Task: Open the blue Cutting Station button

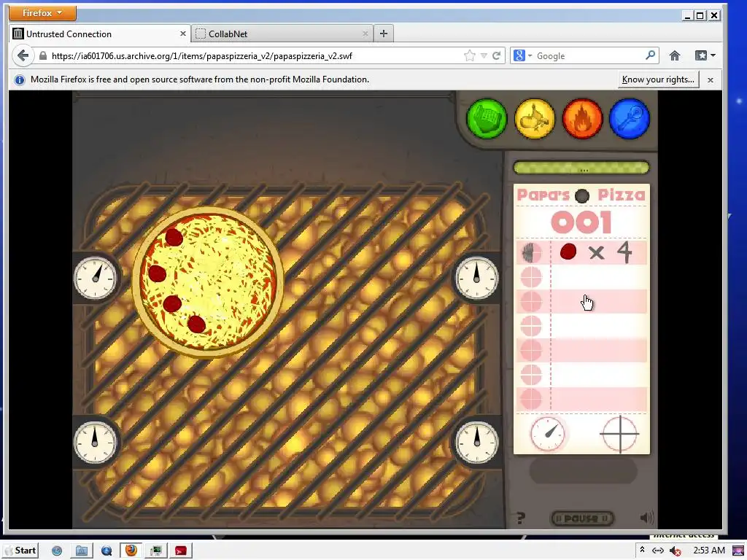Action: pyautogui.click(x=630, y=119)
